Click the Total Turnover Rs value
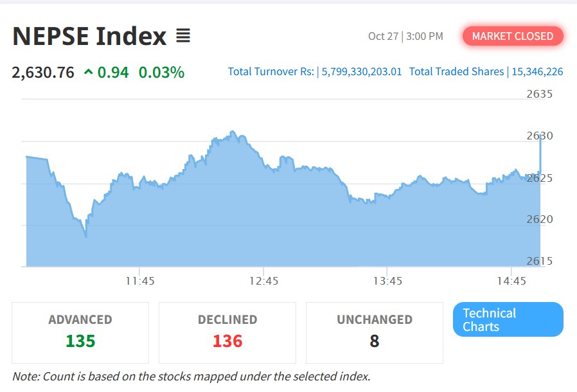 361,71
